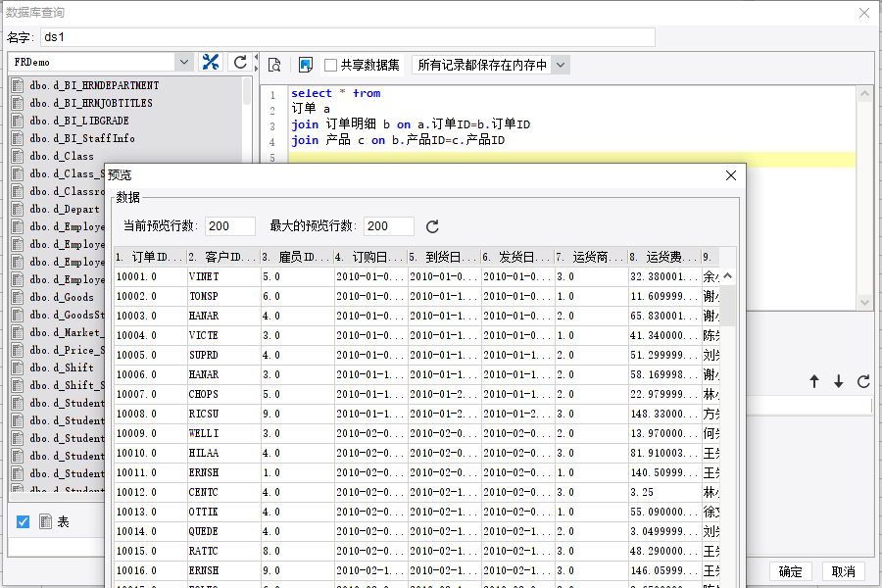Image resolution: width=882 pixels, height=588 pixels.
Task: Click the edit table names icon in SQL toolbar
Action: pos(306,66)
